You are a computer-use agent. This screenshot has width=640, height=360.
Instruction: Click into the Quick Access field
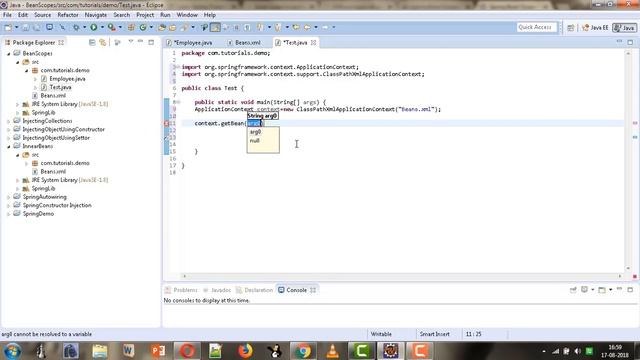pyautogui.click(x=536, y=27)
